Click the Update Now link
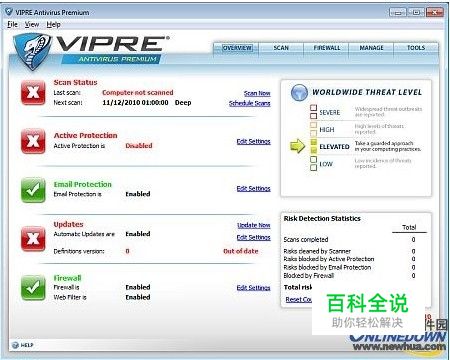This screenshot has height=360, width=450. pyautogui.click(x=254, y=225)
